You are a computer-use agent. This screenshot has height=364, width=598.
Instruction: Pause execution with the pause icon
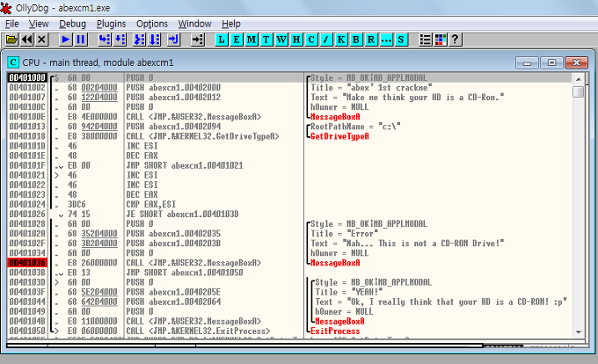click(x=81, y=40)
